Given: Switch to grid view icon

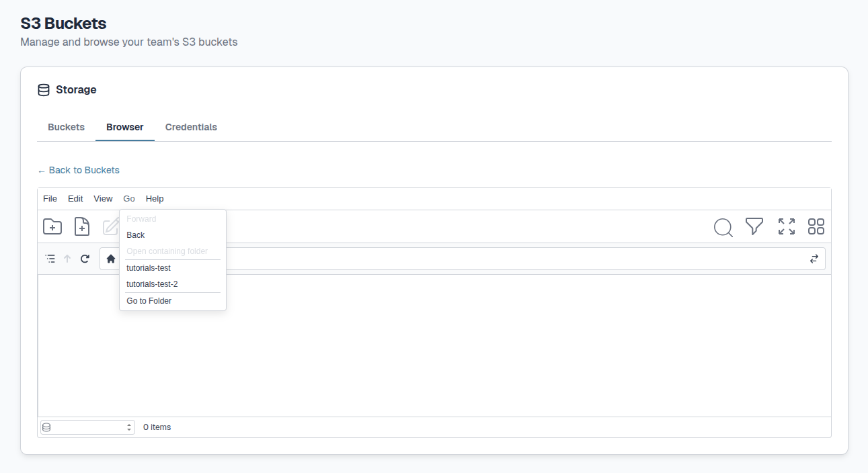Looking at the screenshot, I should (x=816, y=227).
